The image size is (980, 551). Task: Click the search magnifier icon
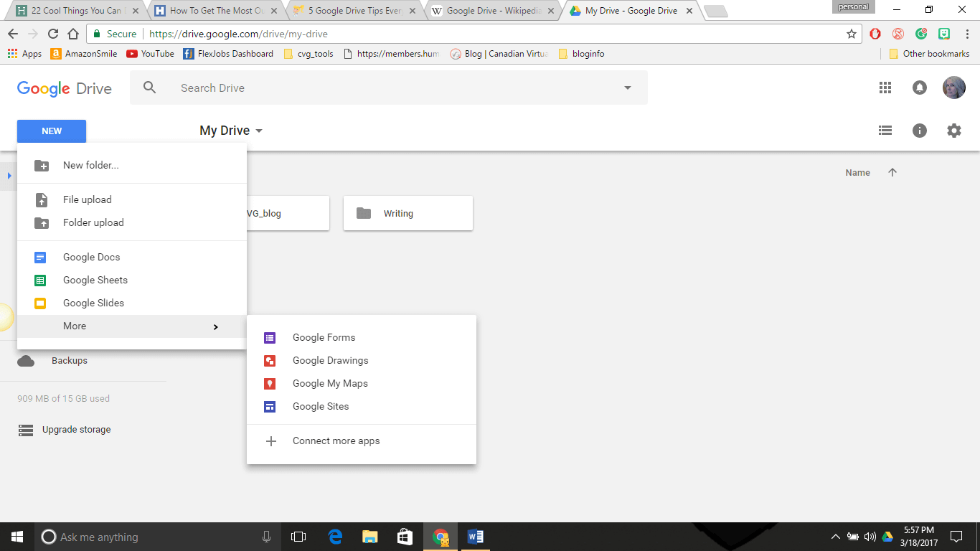(150, 88)
